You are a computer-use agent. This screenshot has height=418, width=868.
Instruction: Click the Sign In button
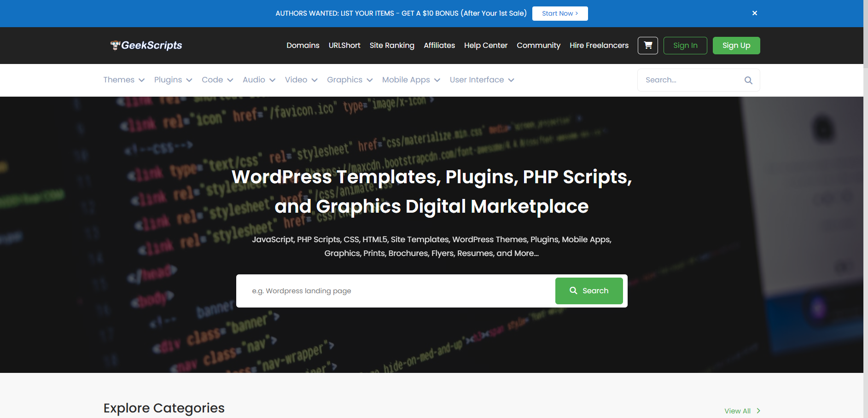pyautogui.click(x=685, y=46)
